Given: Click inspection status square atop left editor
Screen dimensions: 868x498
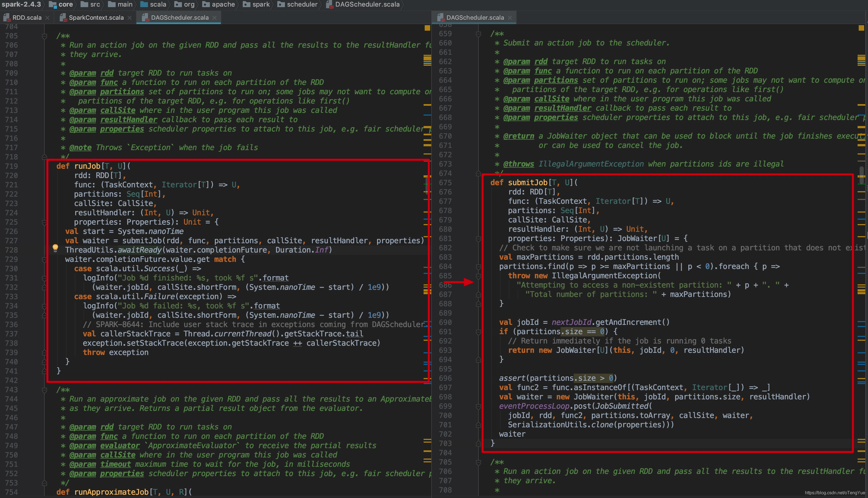Looking at the screenshot, I should point(427,28).
